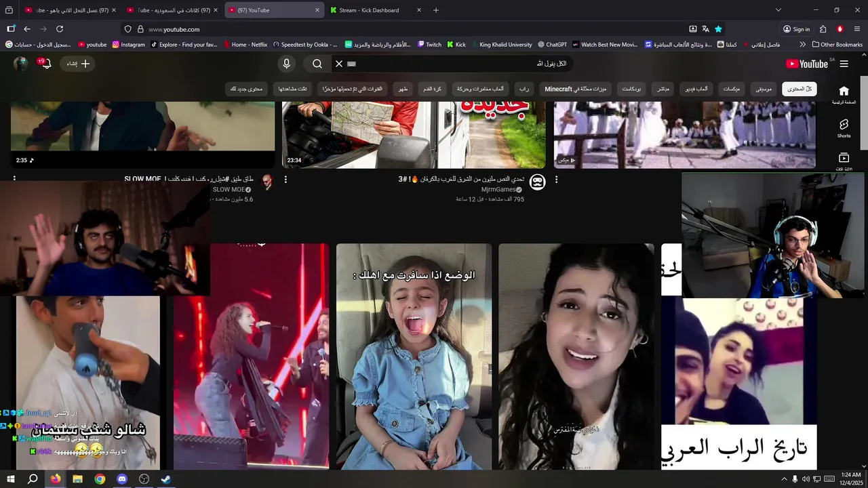The image size is (868, 488).
Task: Reload the page in browser toolbar
Action: [x=60, y=29]
